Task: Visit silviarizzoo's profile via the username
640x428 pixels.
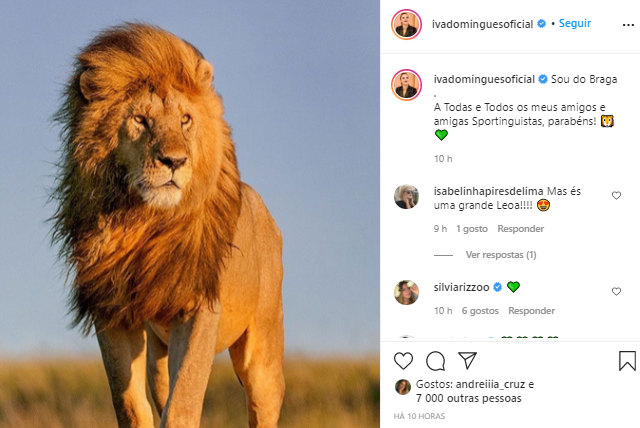Action: point(461,287)
